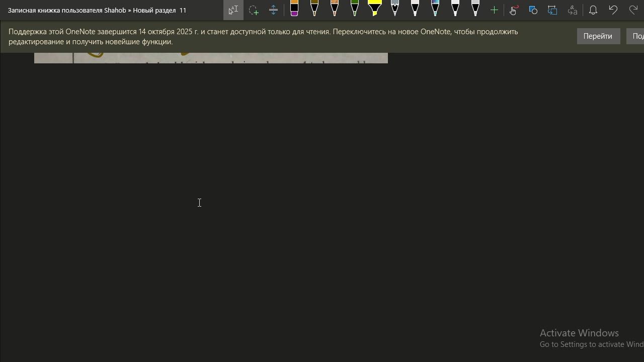This screenshot has width=644, height=362.
Task: Pick the dark yellow pen
Action: (314, 9)
